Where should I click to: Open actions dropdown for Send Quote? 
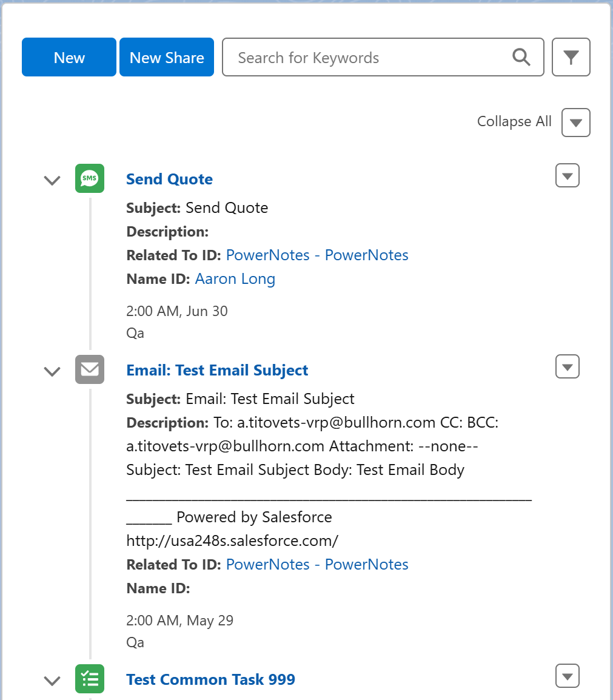[568, 175]
